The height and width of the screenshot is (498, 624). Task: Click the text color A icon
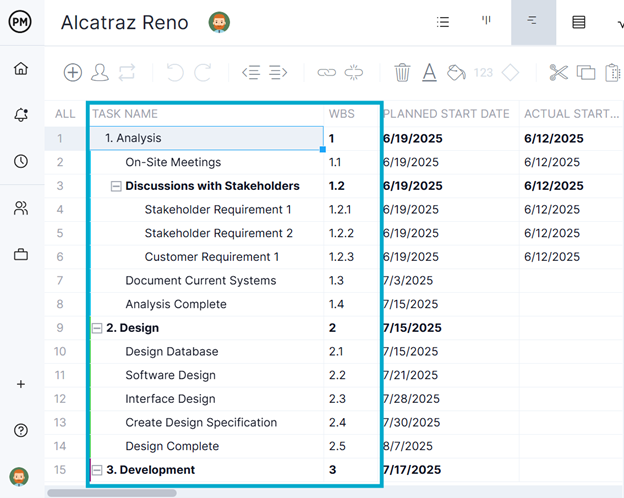click(429, 72)
